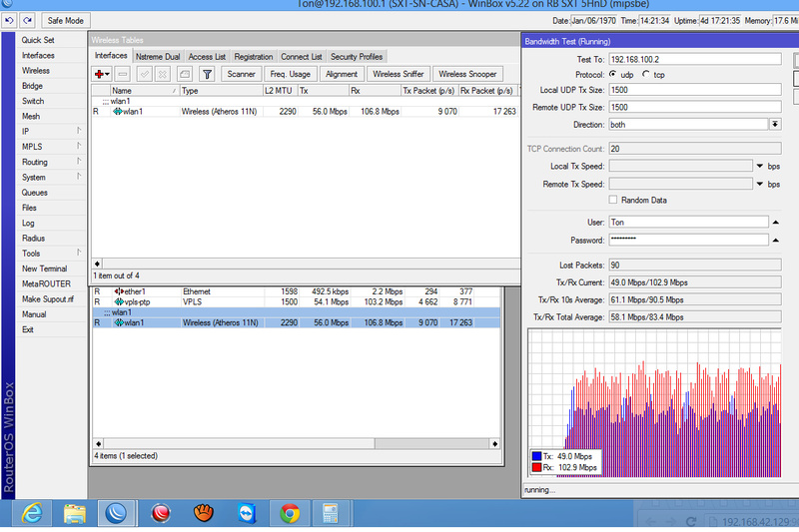799x532 pixels.
Task: Enable the Random Data checkbox
Action: 612,200
